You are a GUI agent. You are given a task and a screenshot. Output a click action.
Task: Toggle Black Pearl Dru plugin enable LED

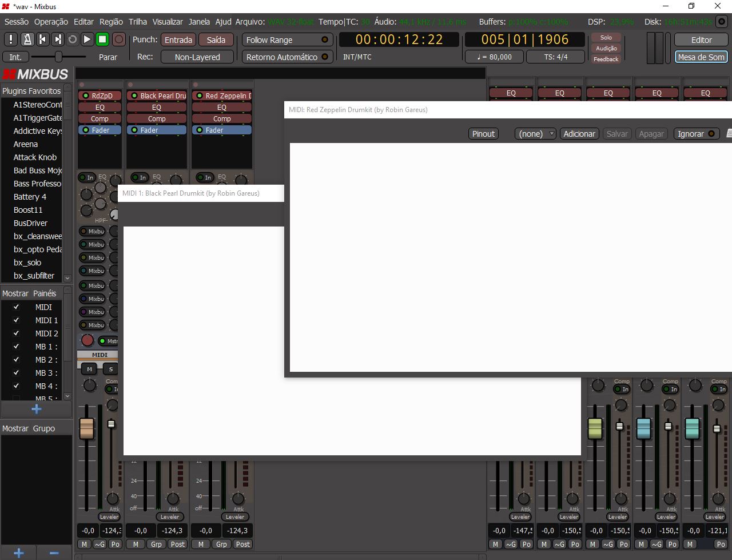(x=134, y=96)
